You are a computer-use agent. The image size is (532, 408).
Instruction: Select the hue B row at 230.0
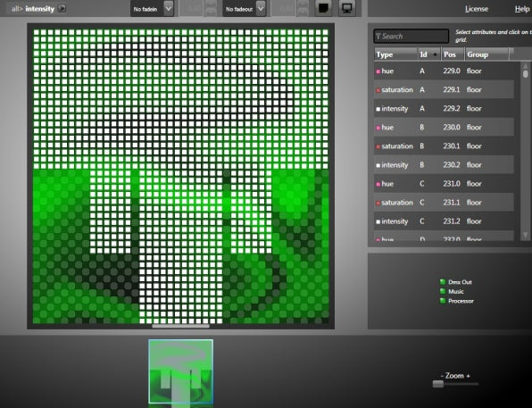pyautogui.click(x=444, y=128)
